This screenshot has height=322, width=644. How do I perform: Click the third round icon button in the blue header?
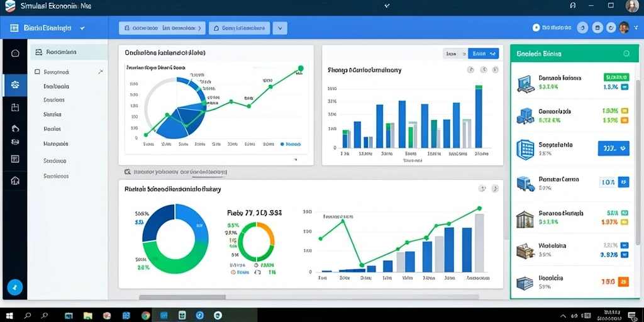pos(611,28)
